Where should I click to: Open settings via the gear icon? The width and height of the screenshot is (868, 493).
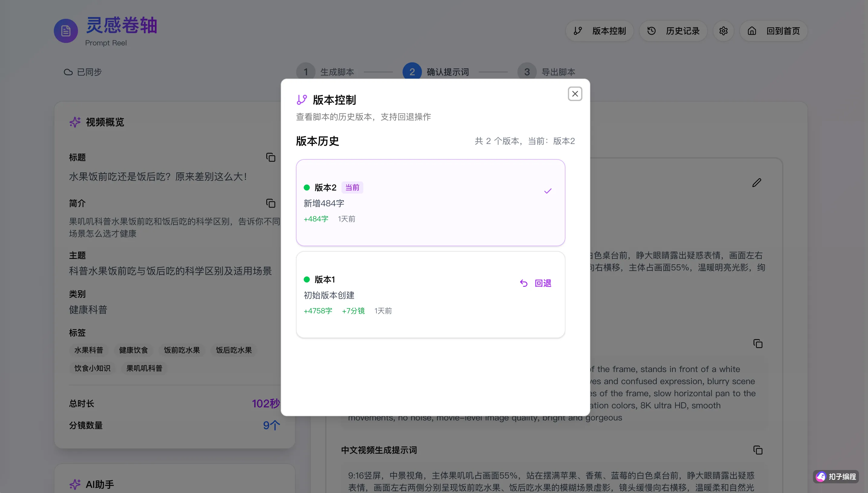pyautogui.click(x=723, y=31)
